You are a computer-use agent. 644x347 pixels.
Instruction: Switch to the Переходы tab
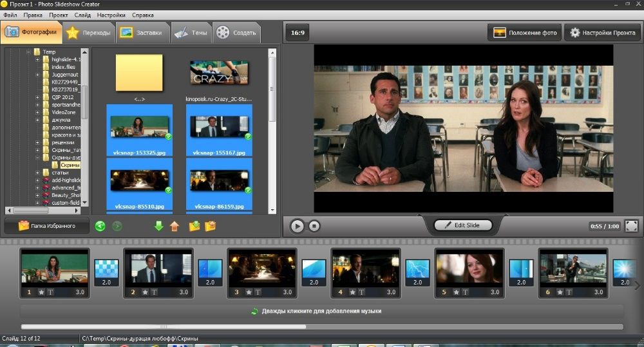coord(89,33)
